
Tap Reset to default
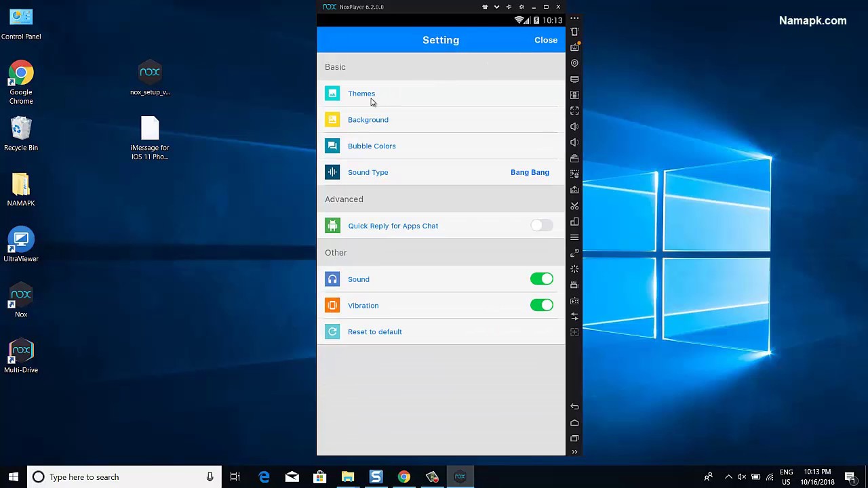pyautogui.click(x=441, y=331)
